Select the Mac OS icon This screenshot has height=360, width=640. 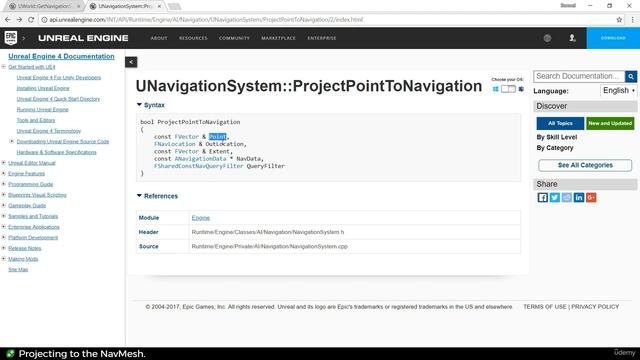pos(521,89)
